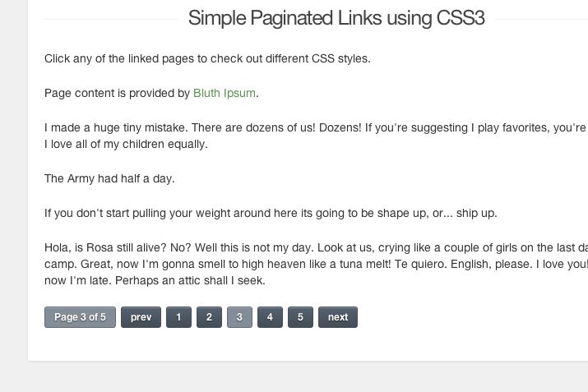Click the 'I made a huge tiny mistake' sentence

tap(116, 128)
